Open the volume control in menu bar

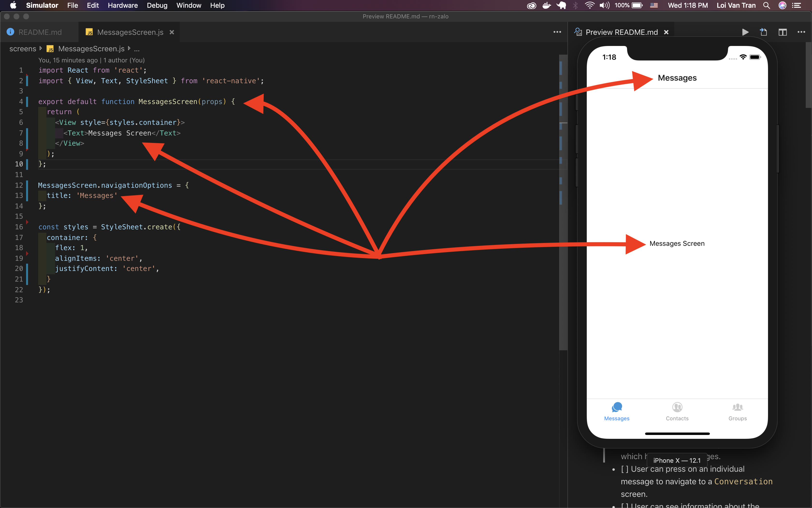pyautogui.click(x=604, y=5)
